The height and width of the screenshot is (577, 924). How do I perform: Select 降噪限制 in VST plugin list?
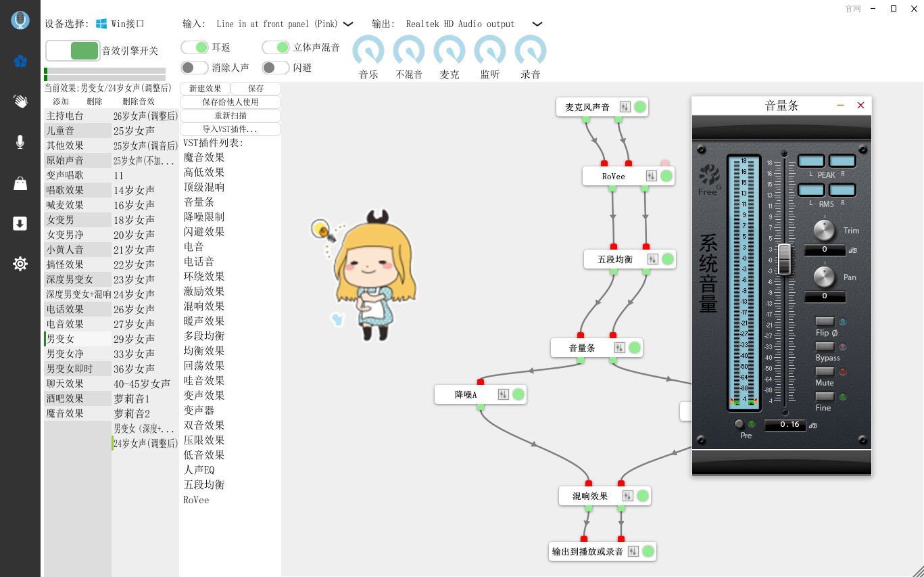[x=204, y=217]
